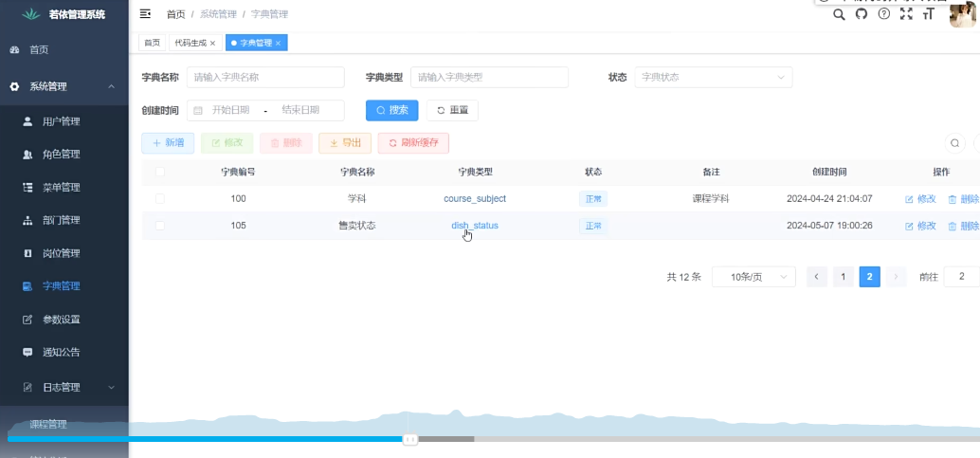This screenshot has width=980, height=458.
Task: Focus the 字典类型 input field
Action: (489, 78)
